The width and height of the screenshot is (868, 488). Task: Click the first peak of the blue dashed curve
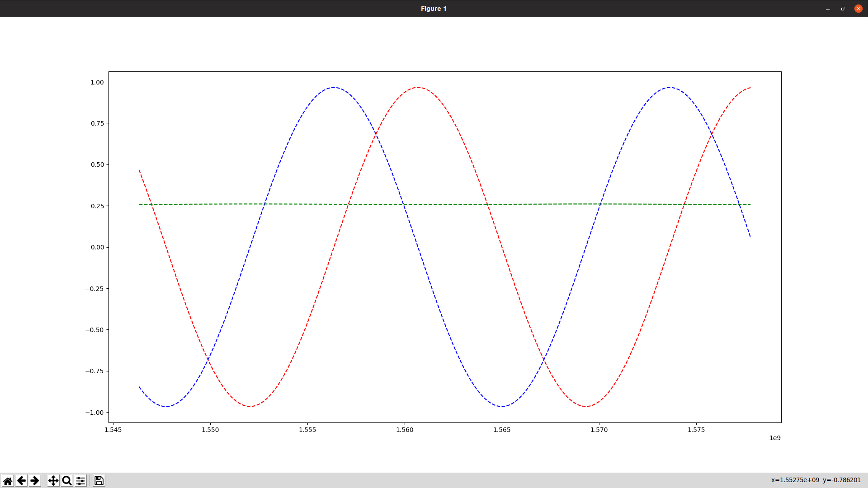pyautogui.click(x=334, y=87)
